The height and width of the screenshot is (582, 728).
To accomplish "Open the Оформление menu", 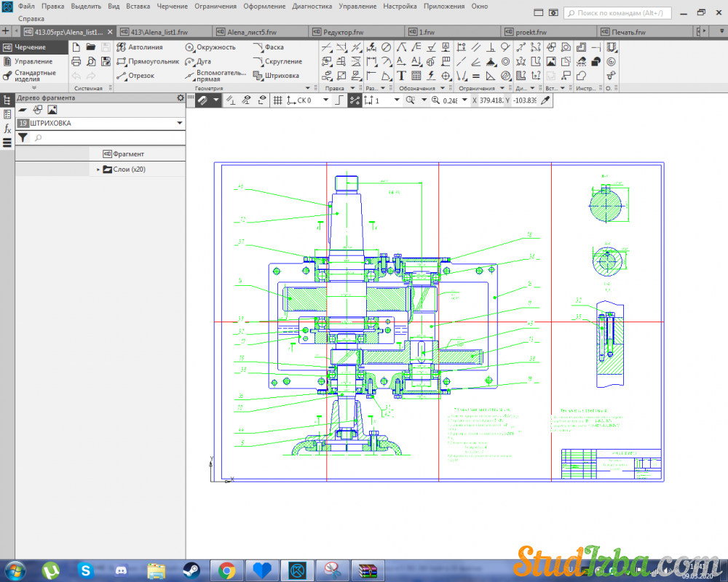I will (264, 6).
